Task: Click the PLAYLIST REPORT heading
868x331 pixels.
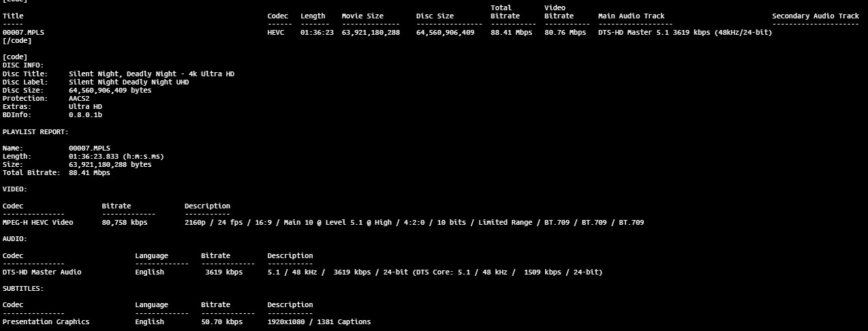Action: 35,131
